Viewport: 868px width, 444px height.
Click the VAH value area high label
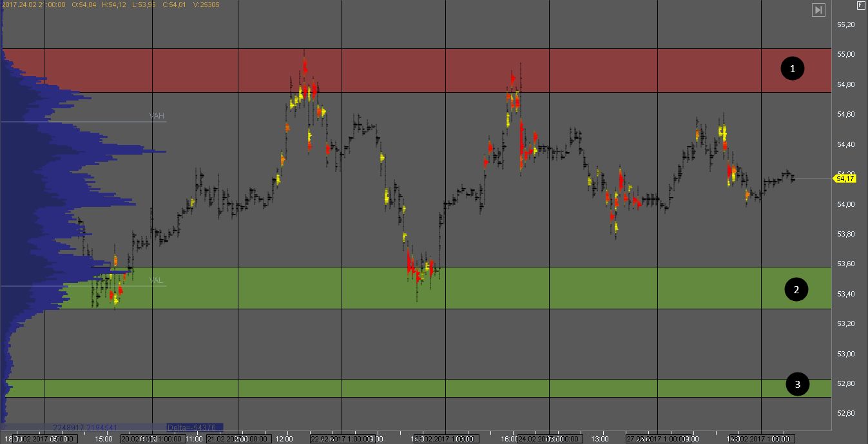point(157,116)
